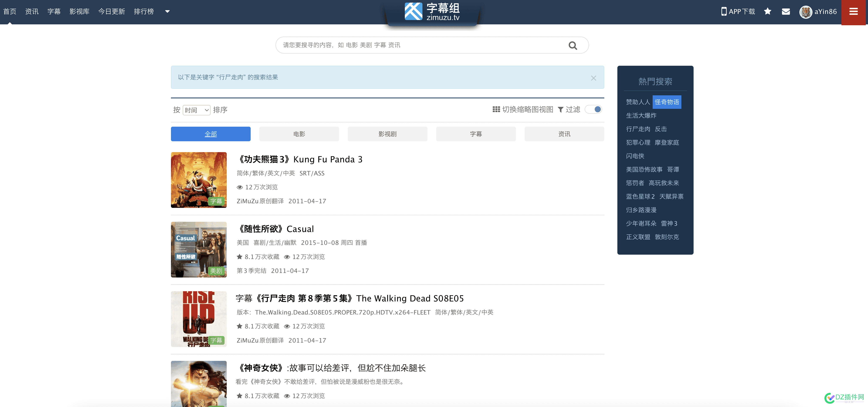This screenshot has width=868, height=407.
Task: Search hot keyword 少年谢耳朵
Action: pyautogui.click(x=641, y=223)
